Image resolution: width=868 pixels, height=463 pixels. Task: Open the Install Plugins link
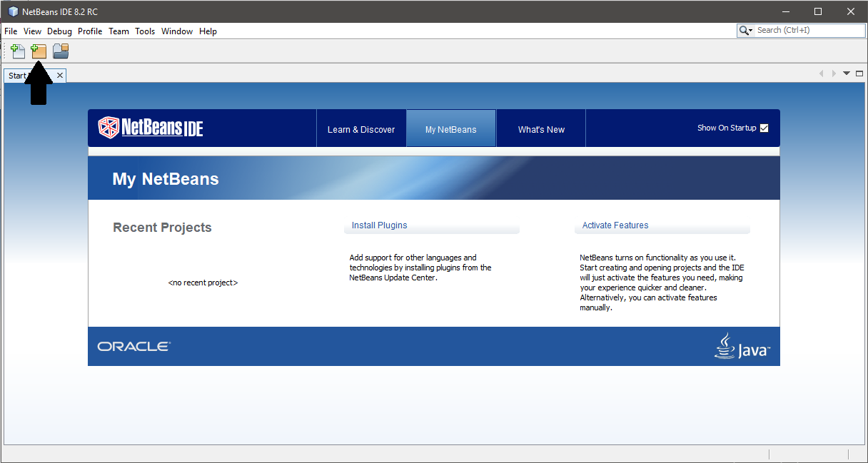tap(379, 225)
